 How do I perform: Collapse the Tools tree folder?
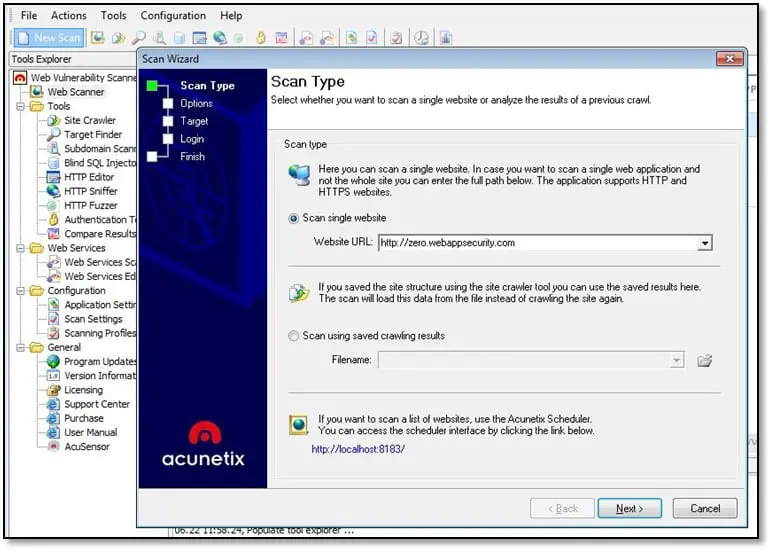coord(21,106)
